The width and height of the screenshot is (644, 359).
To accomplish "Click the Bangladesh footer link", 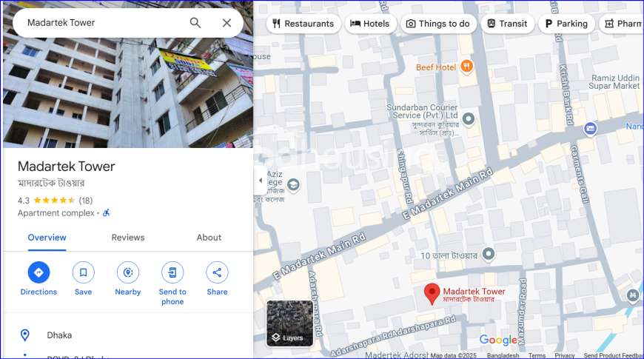I will click(x=503, y=355).
